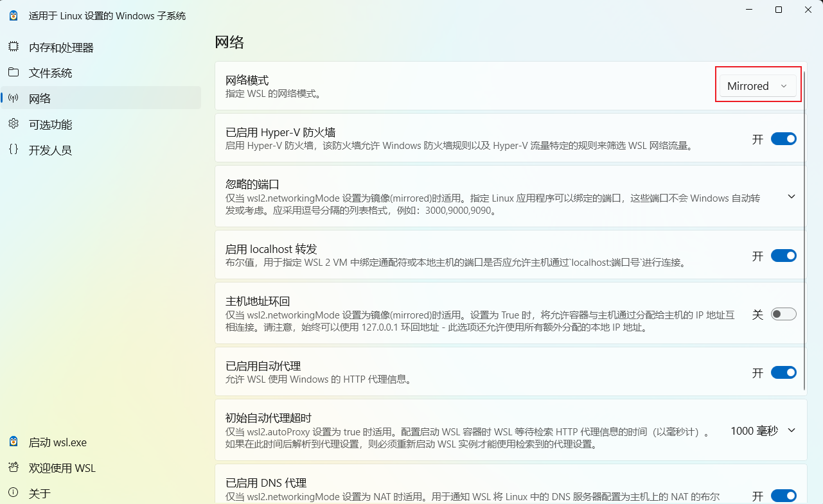Click the 指定 WSL 的网络模式 description

coord(273,94)
